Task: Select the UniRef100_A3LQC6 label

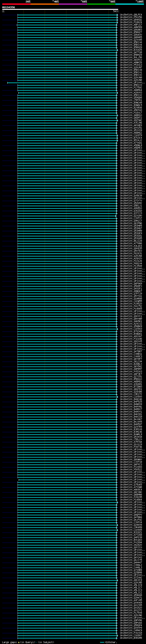Action: coord(131,246)
